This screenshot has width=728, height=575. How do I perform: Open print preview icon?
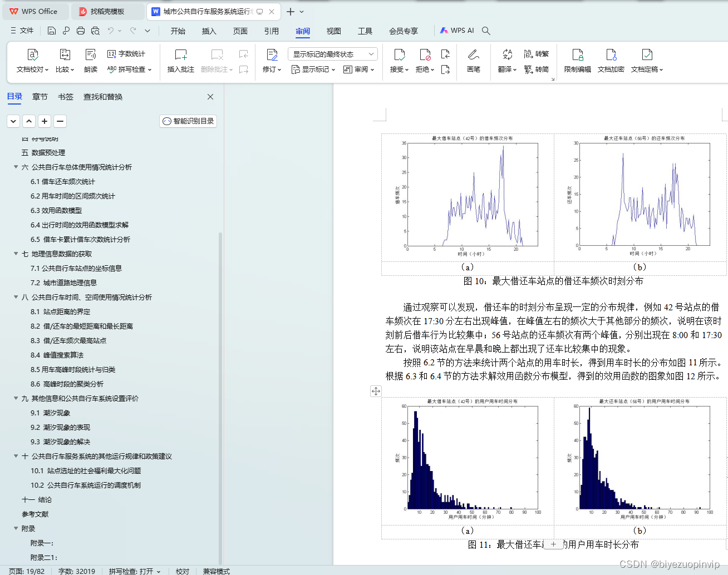point(95,31)
